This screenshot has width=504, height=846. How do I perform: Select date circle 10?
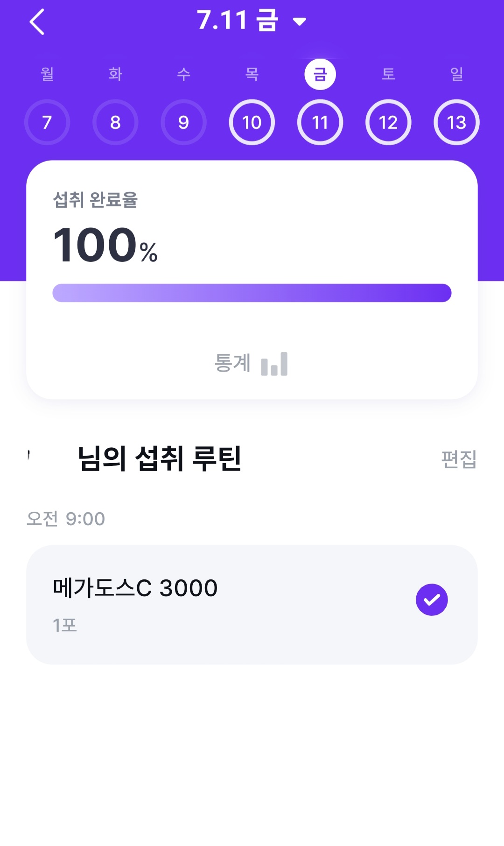[252, 122]
